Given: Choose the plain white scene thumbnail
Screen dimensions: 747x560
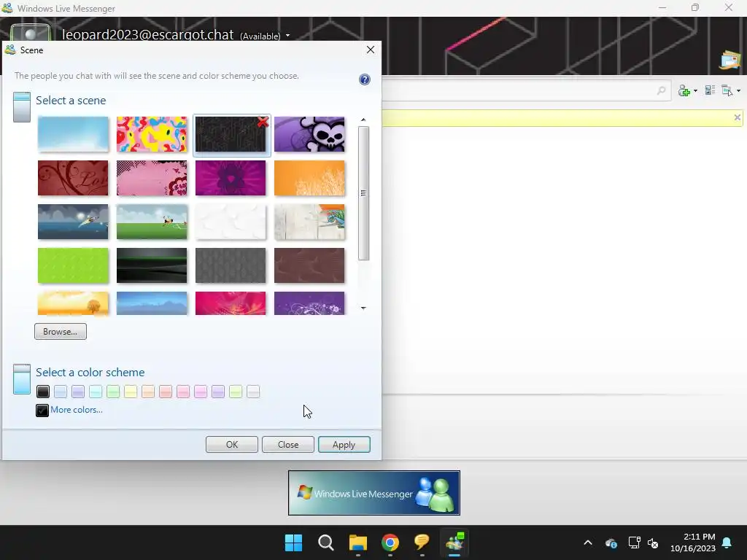Looking at the screenshot, I should point(231,222).
